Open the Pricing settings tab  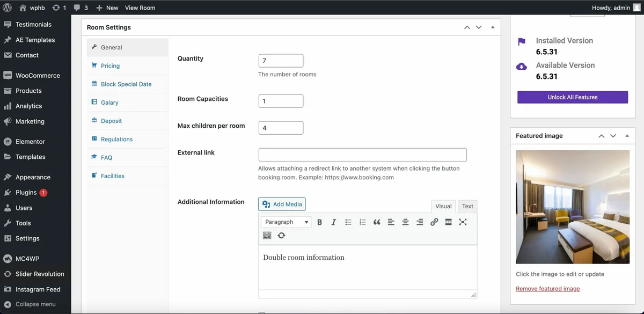pyautogui.click(x=110, y=66)
